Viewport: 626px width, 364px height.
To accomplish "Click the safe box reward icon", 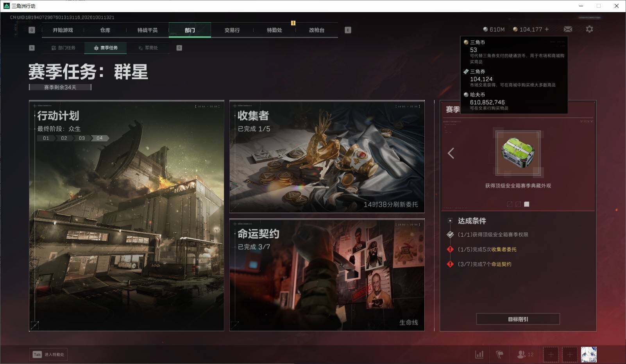I will point(518,153).
